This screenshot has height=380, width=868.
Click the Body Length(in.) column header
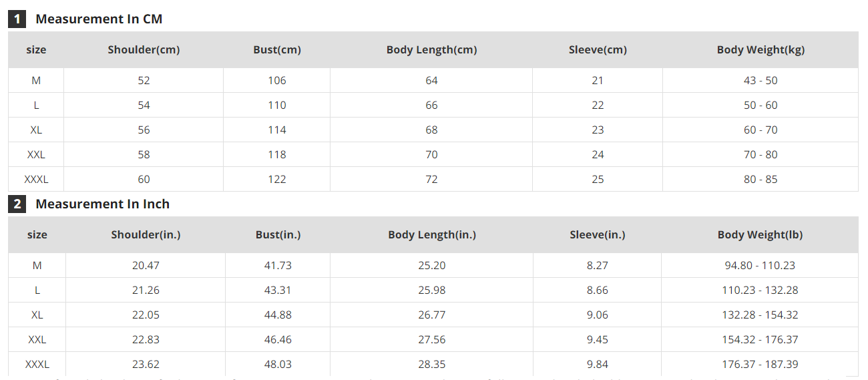tap(432, 234)
